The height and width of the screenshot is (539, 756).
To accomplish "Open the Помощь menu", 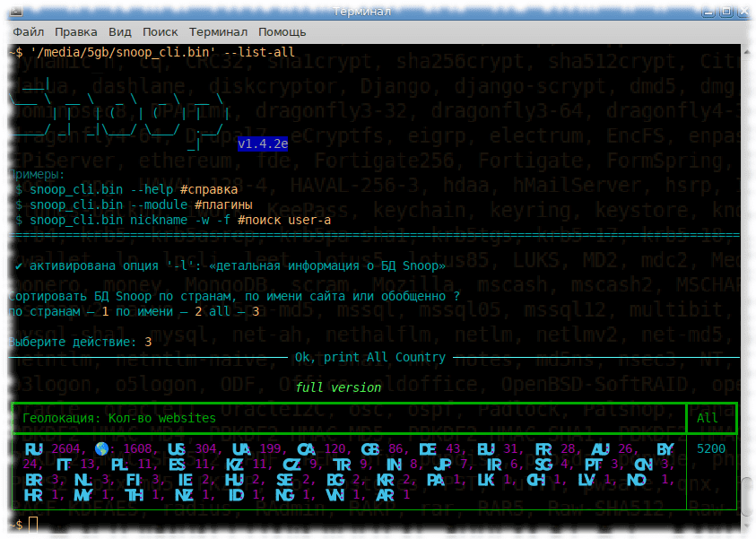I will 282,31.
